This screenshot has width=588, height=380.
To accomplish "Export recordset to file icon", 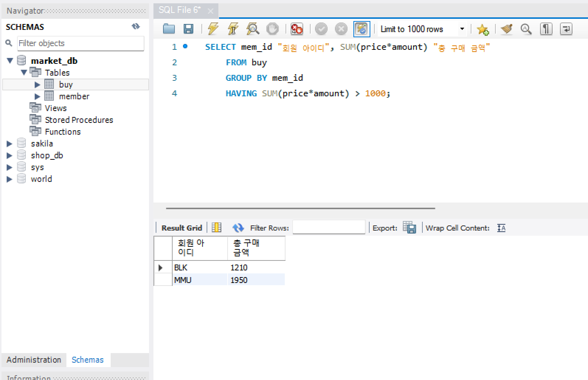I will [x=409, y=227].
